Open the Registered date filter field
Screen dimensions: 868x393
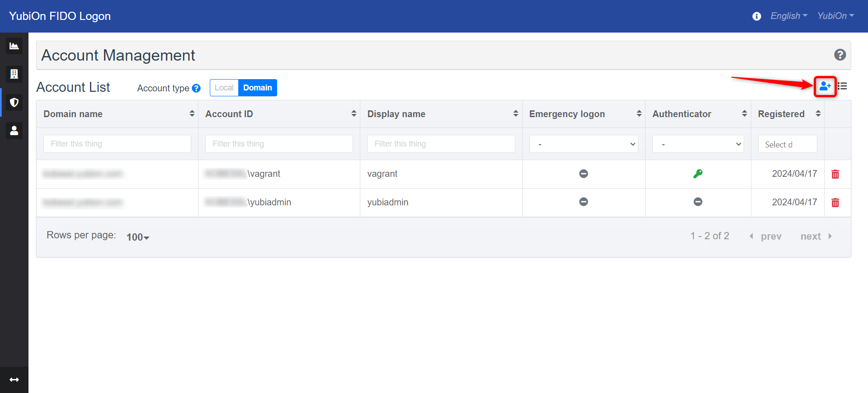pyautogui.click(x=788, y=144)
